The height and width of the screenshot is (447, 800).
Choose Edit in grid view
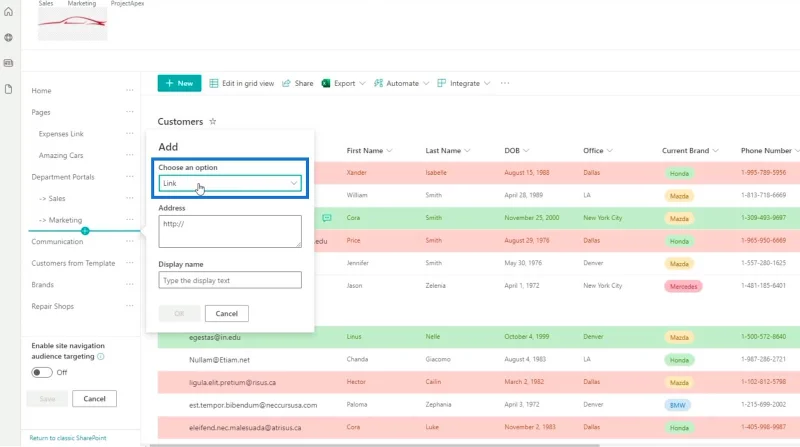point(242,83)
